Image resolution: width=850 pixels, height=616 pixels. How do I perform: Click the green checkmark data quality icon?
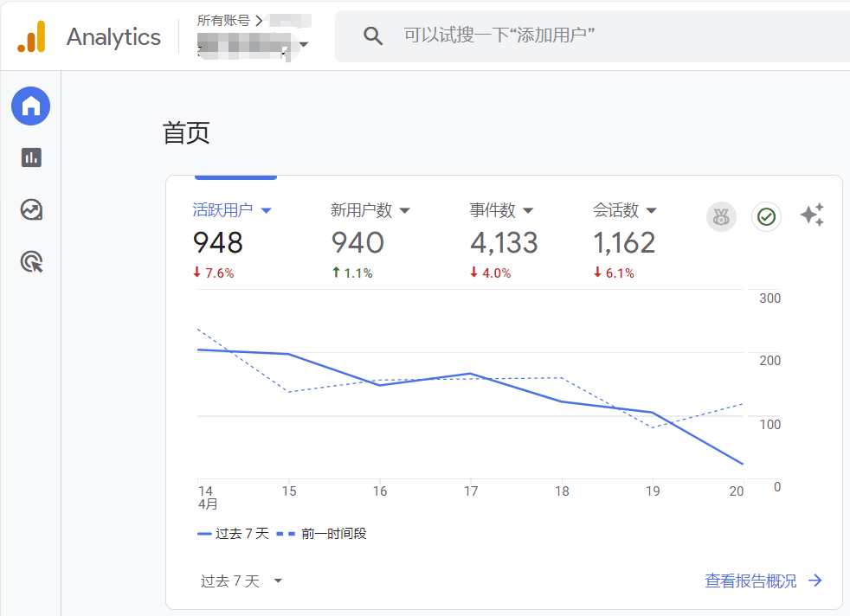tap(766, 217)
